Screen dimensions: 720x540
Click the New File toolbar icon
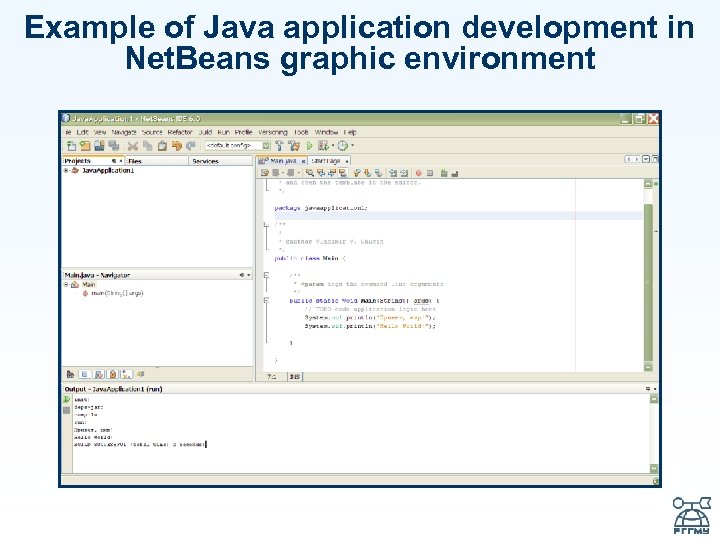pyautogui.click(x=71, y=146)
